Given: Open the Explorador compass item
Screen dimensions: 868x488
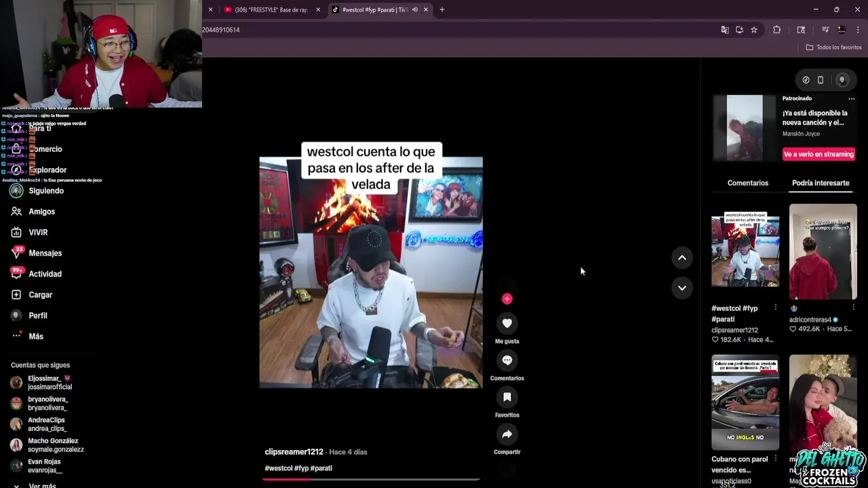Looking at the screenshot, I should click(x=41, y=170).
